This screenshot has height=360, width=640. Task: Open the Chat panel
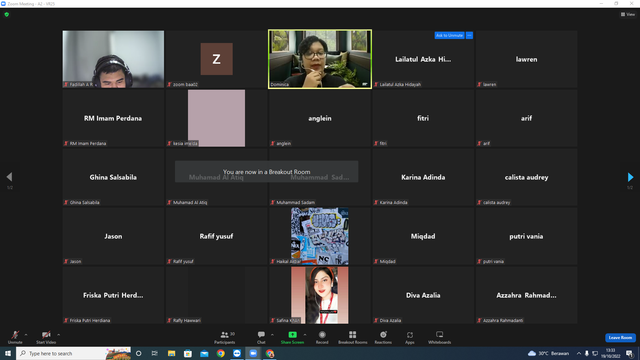point(261,337)
